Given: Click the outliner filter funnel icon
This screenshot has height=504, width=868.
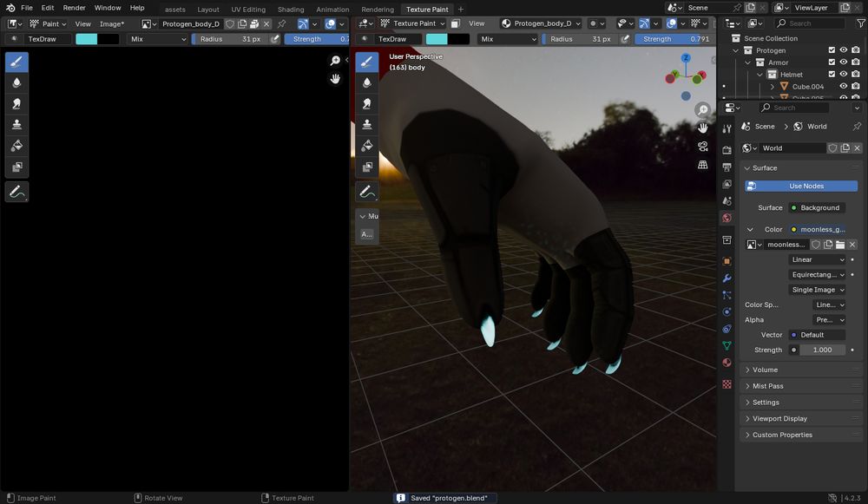Looking at the screenshot, I should pyautogui.click(x=861, y=23).
